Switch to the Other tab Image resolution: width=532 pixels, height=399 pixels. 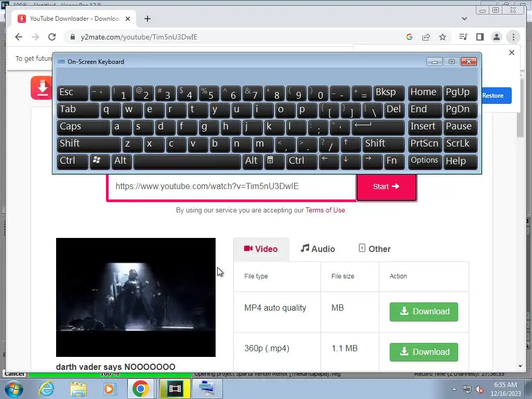pos(375,249)
